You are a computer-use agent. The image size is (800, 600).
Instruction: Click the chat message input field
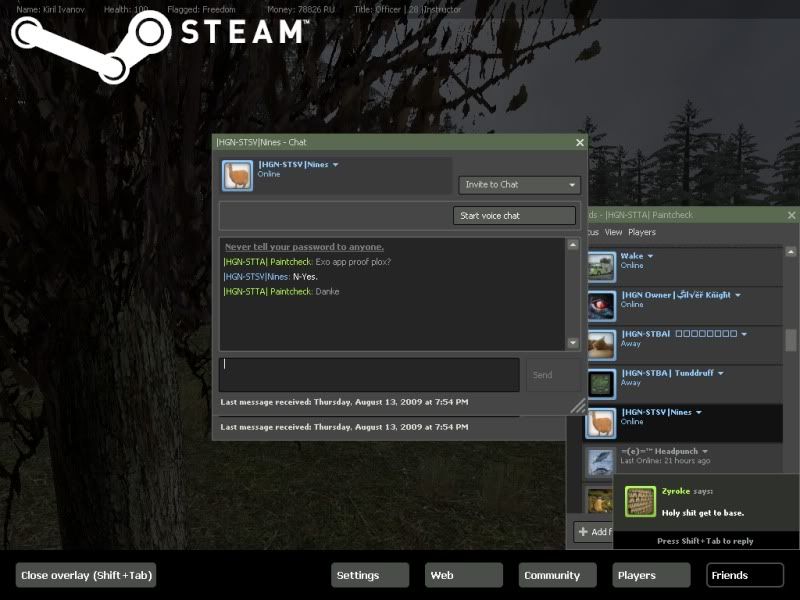click(369, 375)
